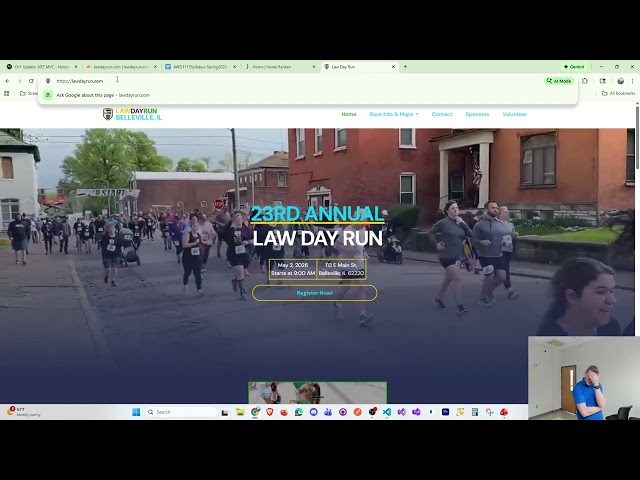
Task: Open the Volunteer link
Action: (514, 114)
